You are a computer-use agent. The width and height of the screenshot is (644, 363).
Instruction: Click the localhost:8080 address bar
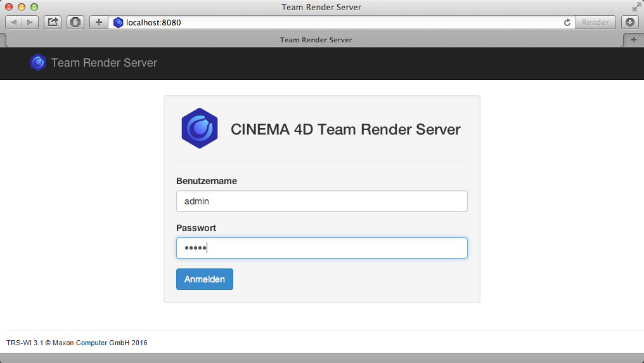click(342, 22)
